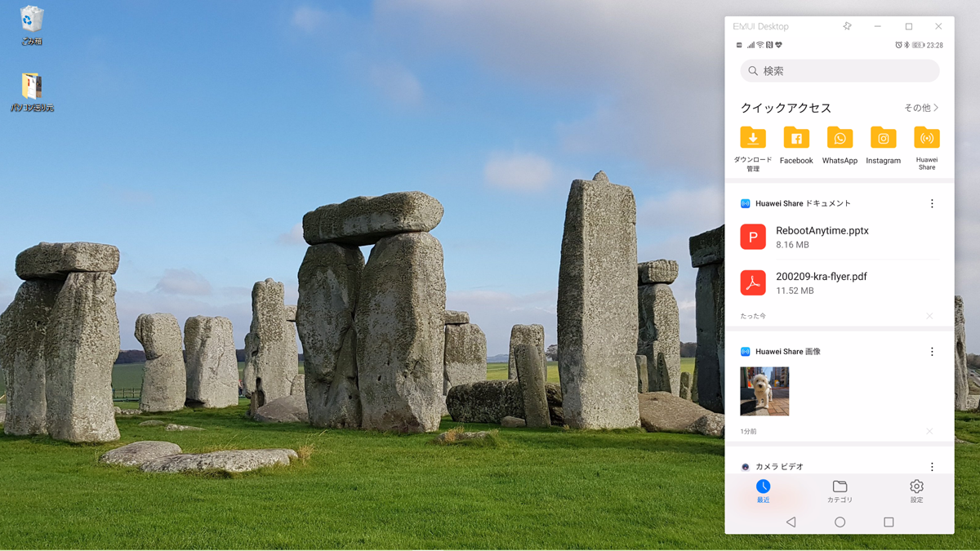Pin the EMUI Desktop window
Viewport: 980px width, 551px height.
tap(847, 26)
